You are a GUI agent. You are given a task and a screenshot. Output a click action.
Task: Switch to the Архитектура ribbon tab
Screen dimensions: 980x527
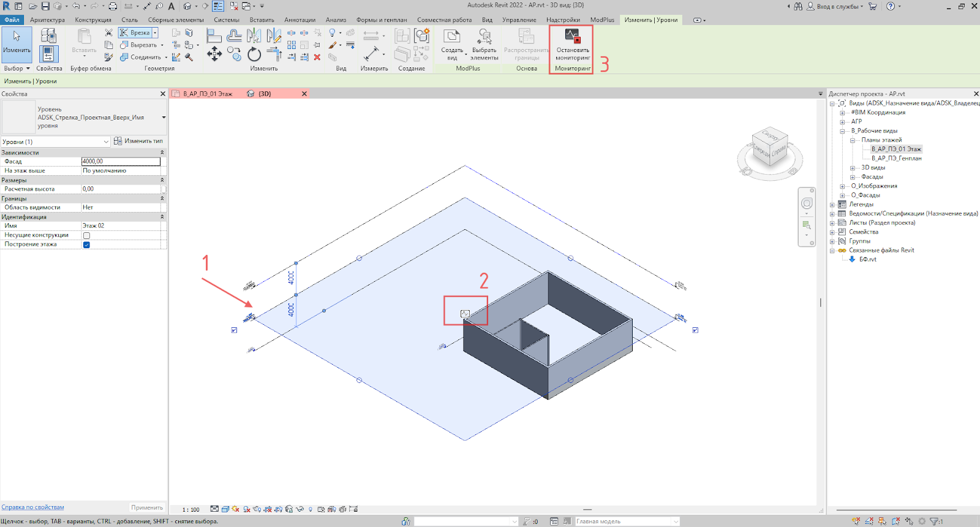[x=47, y=20]
